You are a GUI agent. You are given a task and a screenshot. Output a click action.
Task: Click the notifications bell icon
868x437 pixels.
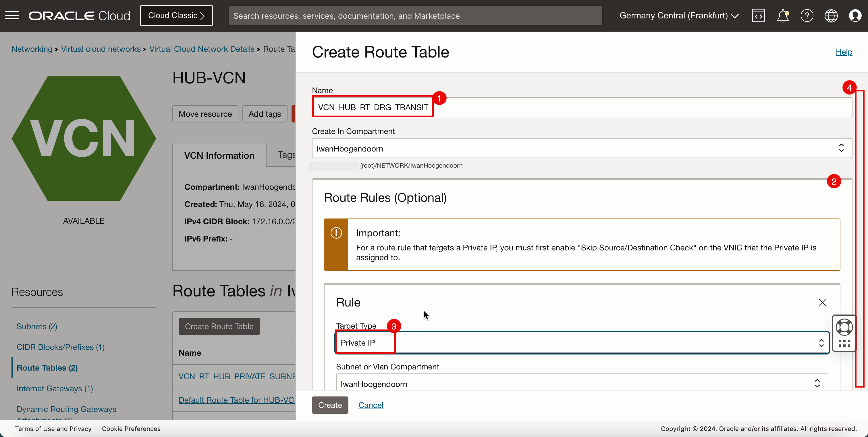(x=783, y=15)
